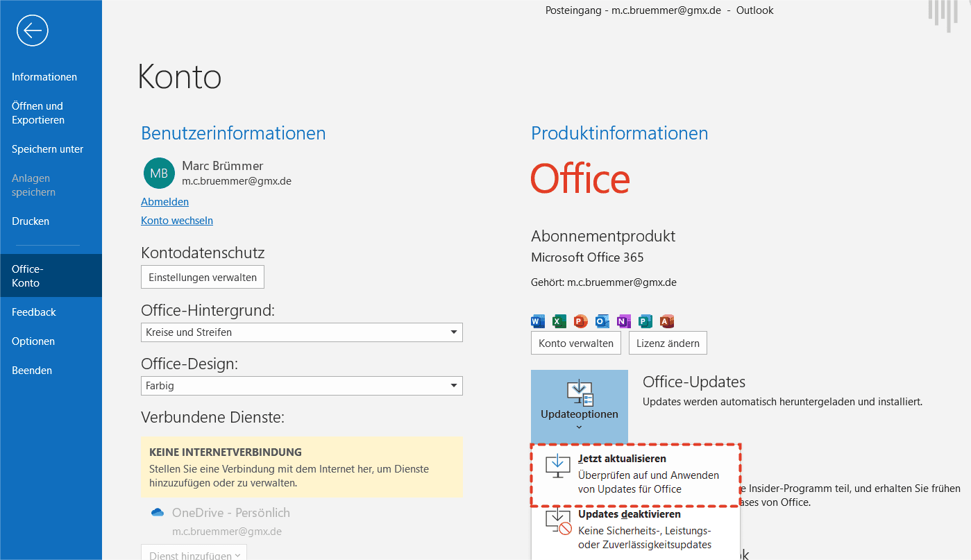Click 'Updates werden automatisch heruntergeladen' description
The width and height of the screenshot is (971, 560).
[x=782, y=402]
